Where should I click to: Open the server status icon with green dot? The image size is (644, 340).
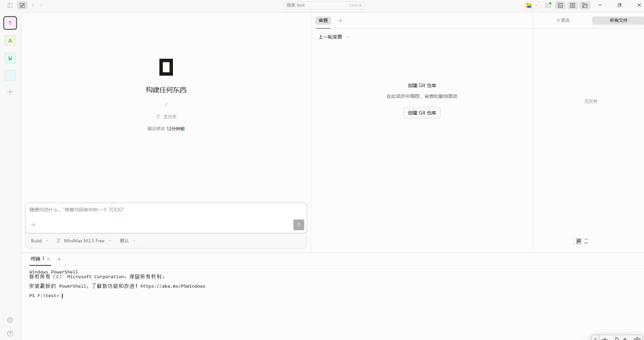(549, 5)
